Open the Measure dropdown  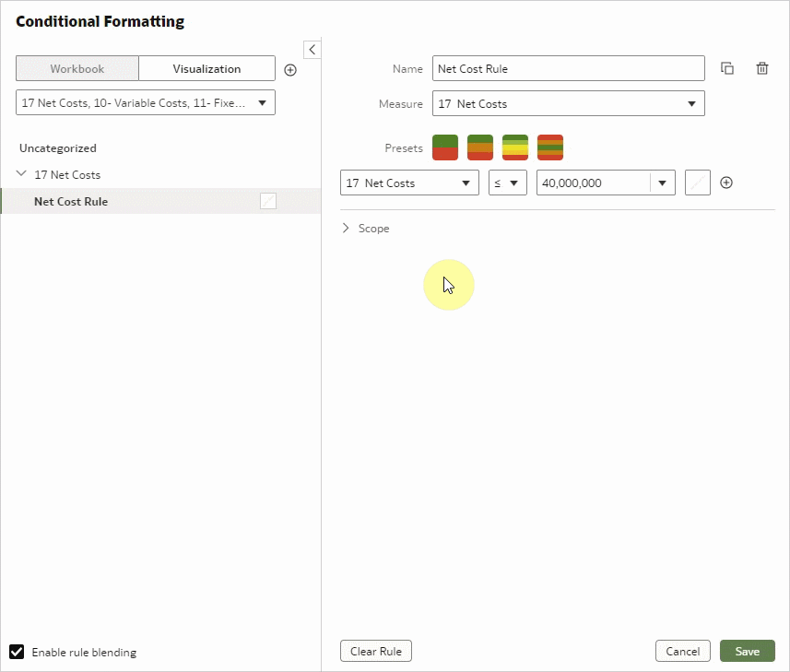568,103
